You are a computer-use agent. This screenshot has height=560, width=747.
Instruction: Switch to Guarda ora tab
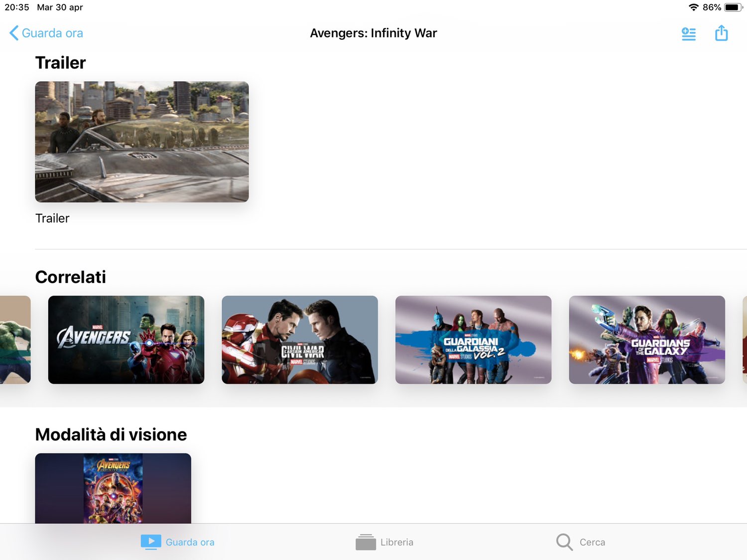178,542
